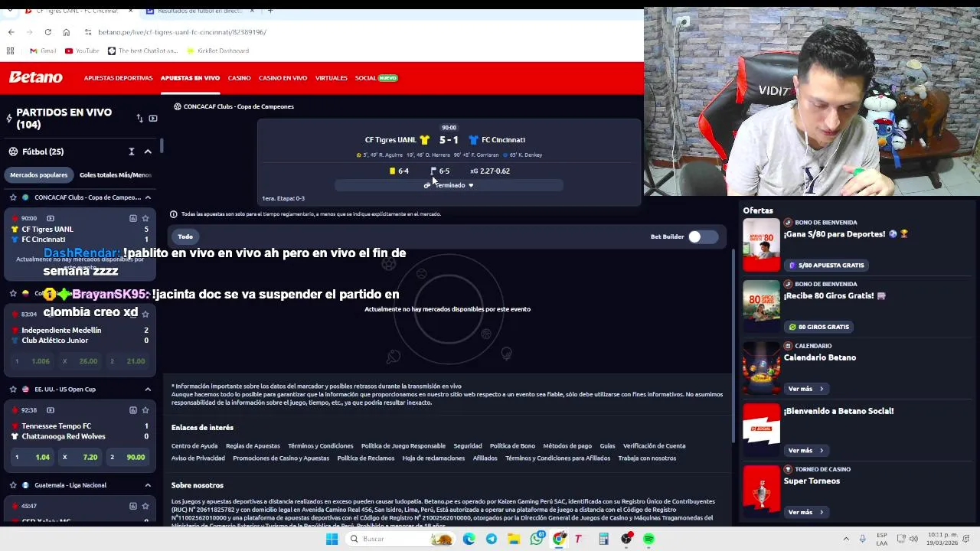
Task: Select Mercados populares tab
Action: (x=38, y=174)
